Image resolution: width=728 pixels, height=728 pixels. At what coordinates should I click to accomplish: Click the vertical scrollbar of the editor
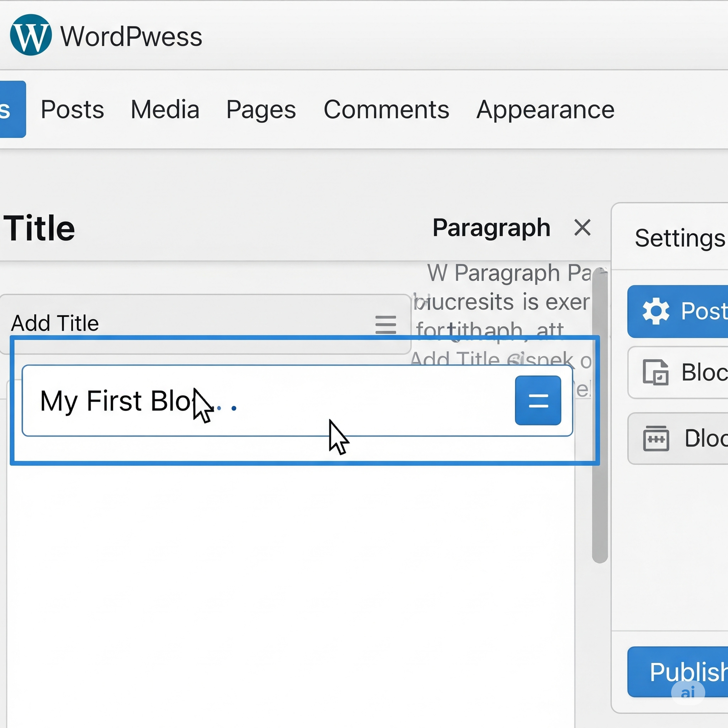pyautogui.click(x=600, y=415)
